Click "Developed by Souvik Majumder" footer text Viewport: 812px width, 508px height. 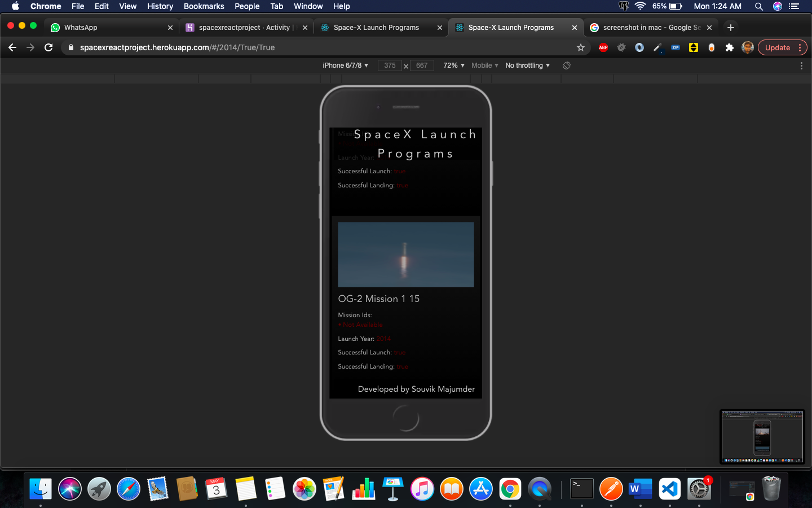(416, 389)
